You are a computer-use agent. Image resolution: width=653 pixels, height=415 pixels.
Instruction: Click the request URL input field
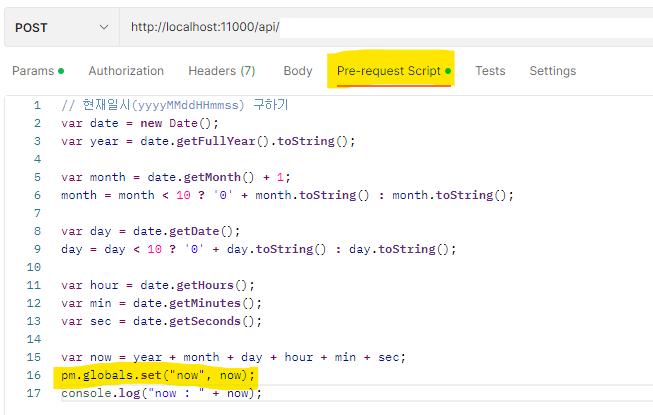[386, 27]
